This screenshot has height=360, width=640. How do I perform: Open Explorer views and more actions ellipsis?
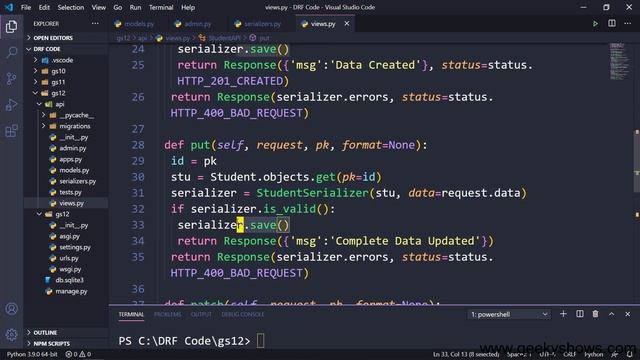coord(95,24)
